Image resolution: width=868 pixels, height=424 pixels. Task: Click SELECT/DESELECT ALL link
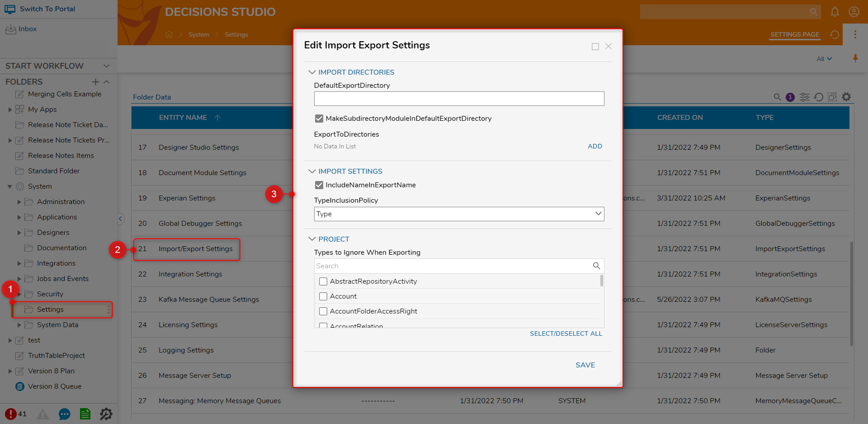[566, 333]
